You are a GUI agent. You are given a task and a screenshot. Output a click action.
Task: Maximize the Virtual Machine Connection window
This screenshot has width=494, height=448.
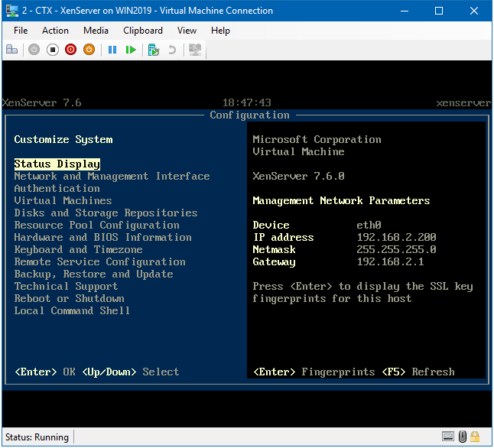pos(439,11)
